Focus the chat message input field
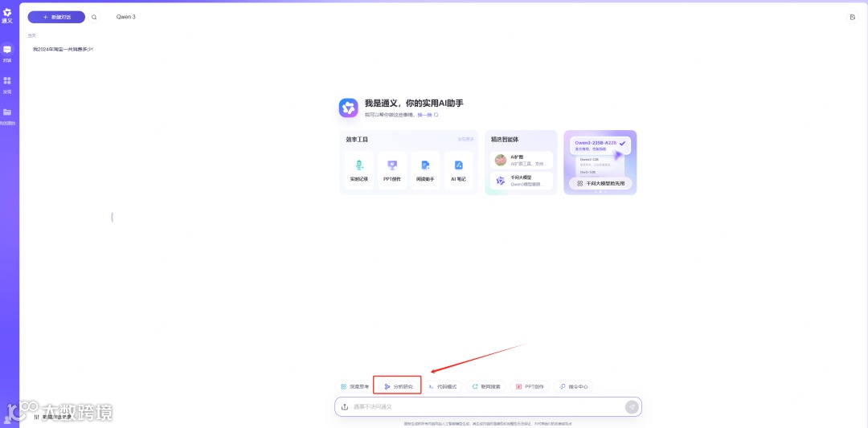Screen dimensions: 868x428 tap(487, 407)
